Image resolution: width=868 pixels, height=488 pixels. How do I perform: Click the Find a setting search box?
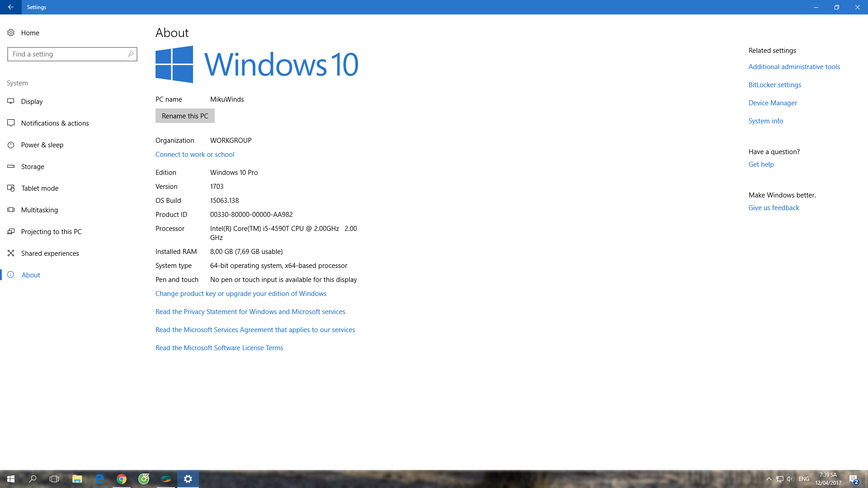[72, 54]
